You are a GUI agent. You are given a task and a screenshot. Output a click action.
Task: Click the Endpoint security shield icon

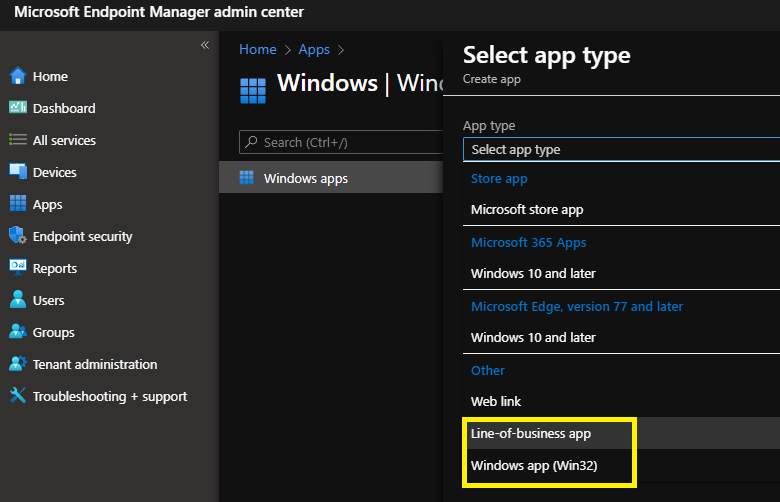18,235
